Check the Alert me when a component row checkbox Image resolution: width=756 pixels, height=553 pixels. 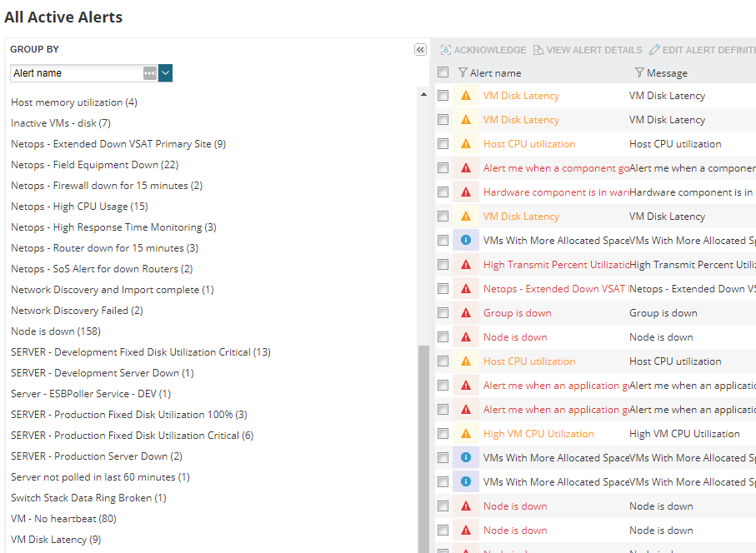point(443,167)
